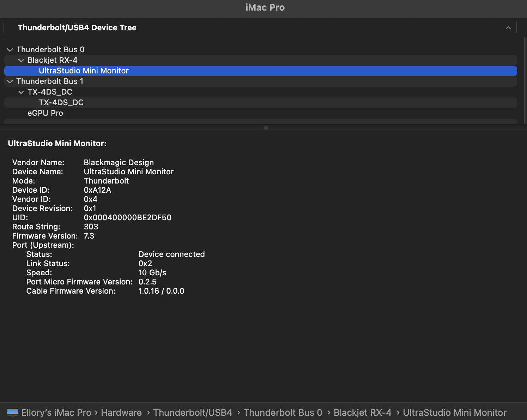
Task: Click the Device Revision value 0x1
Action: pos(90,208)
